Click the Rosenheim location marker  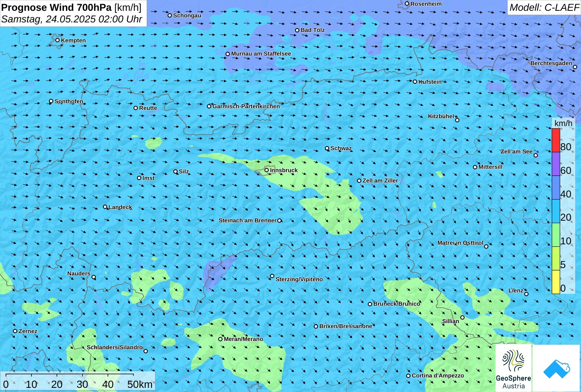[407, 4]
